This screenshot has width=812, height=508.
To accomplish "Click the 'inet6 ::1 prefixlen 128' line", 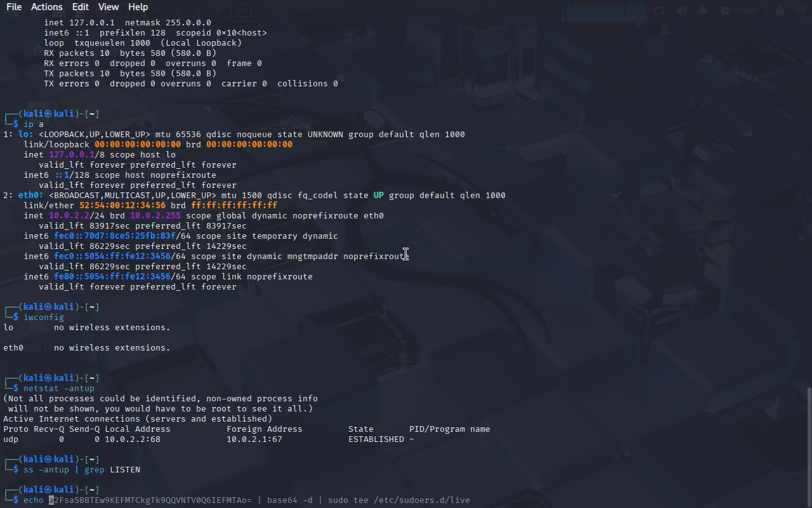I will click(x=155, y=32).
